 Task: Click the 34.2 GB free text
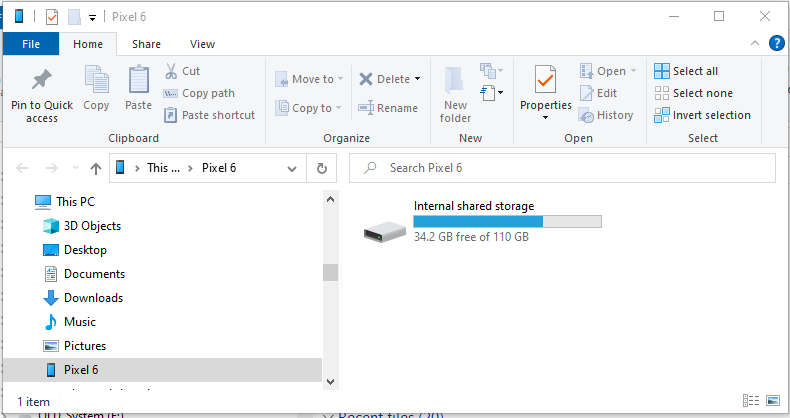point(471,237)
